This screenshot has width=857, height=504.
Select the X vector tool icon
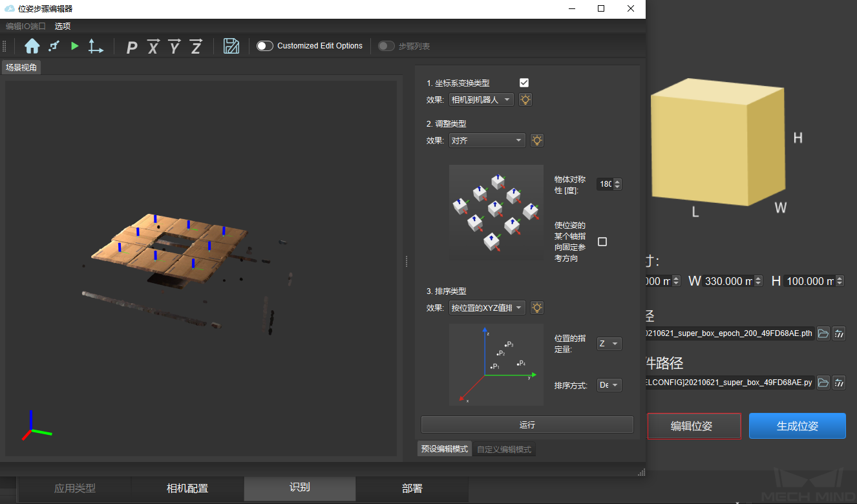[153, 47]
